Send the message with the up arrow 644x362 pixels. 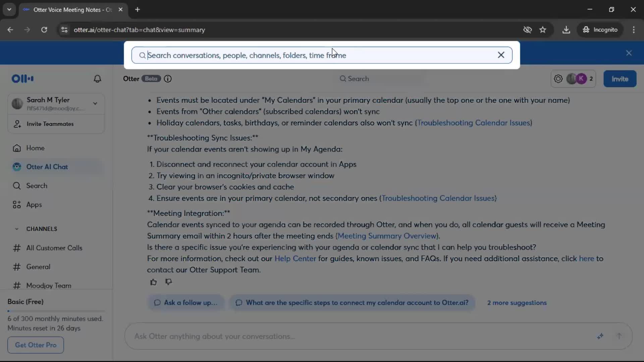619,336
